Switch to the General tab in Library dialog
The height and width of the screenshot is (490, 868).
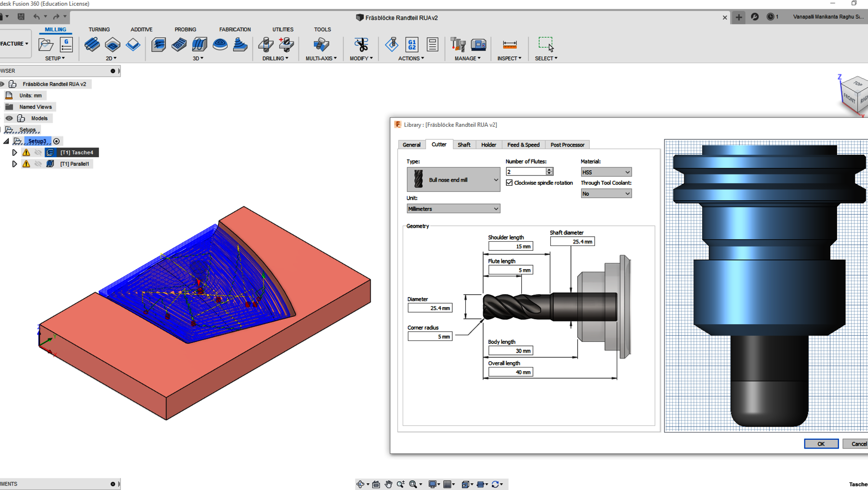411,145
